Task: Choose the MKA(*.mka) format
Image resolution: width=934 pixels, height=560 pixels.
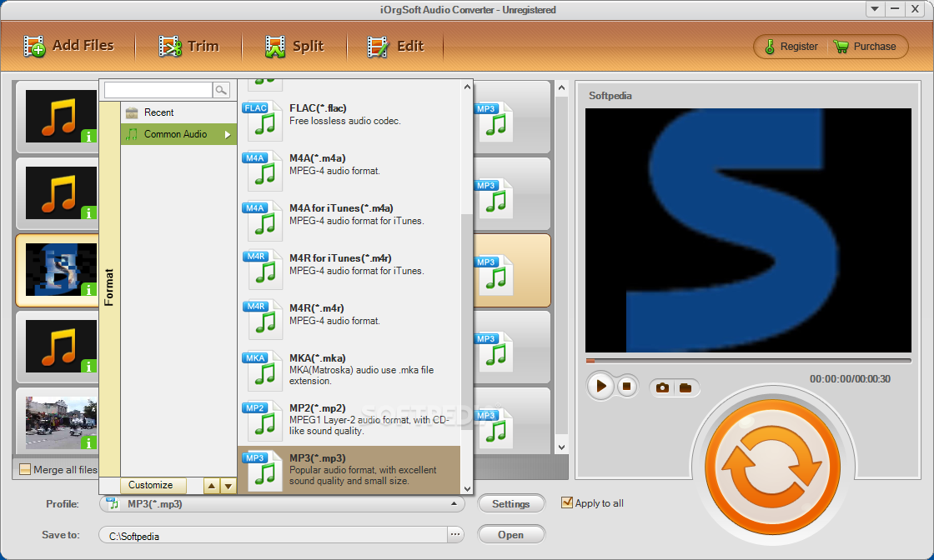Action: click(x=349, y=371)
